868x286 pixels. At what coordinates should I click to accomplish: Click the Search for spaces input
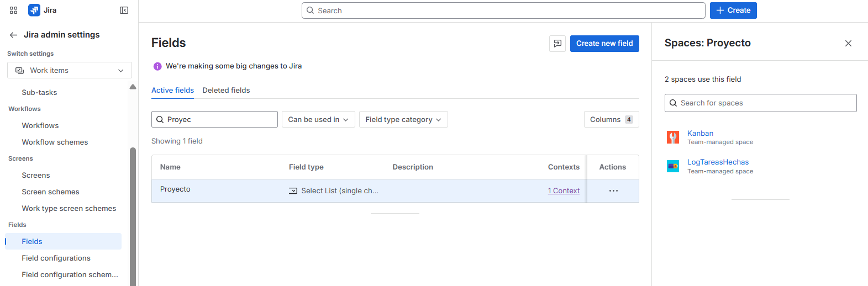(761, 103)
